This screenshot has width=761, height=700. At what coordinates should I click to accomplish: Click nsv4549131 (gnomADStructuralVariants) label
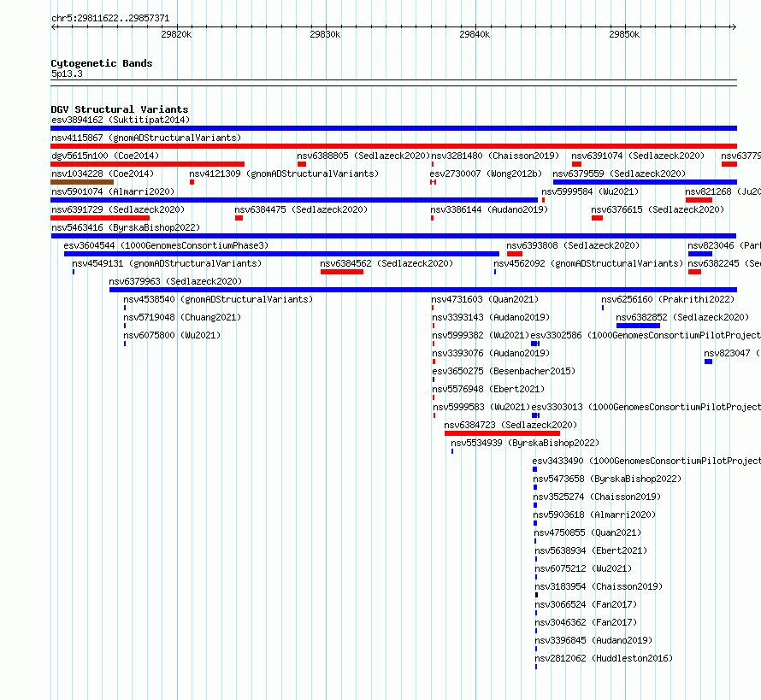pos(167,263)
